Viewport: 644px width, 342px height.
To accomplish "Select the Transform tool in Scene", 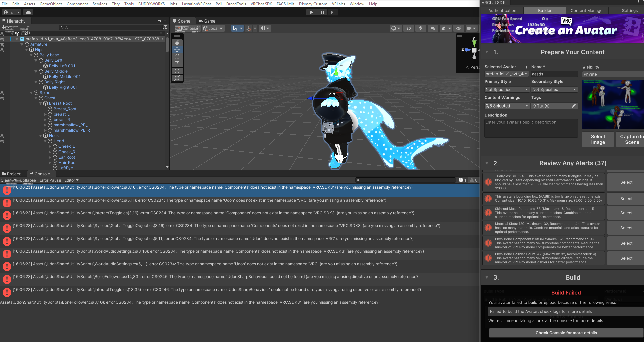I will tap(177, 78).
